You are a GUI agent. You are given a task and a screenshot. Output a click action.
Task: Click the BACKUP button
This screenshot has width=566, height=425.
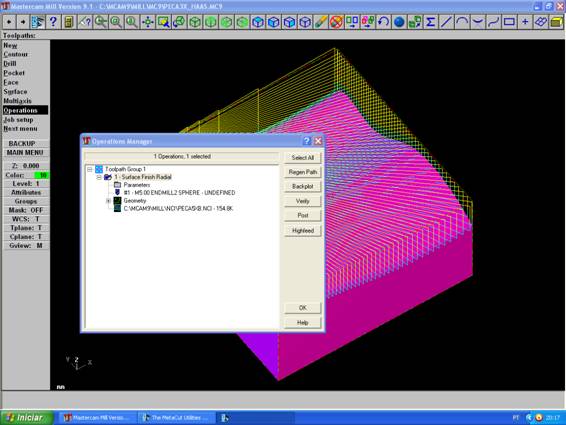[x=25, y=143]
